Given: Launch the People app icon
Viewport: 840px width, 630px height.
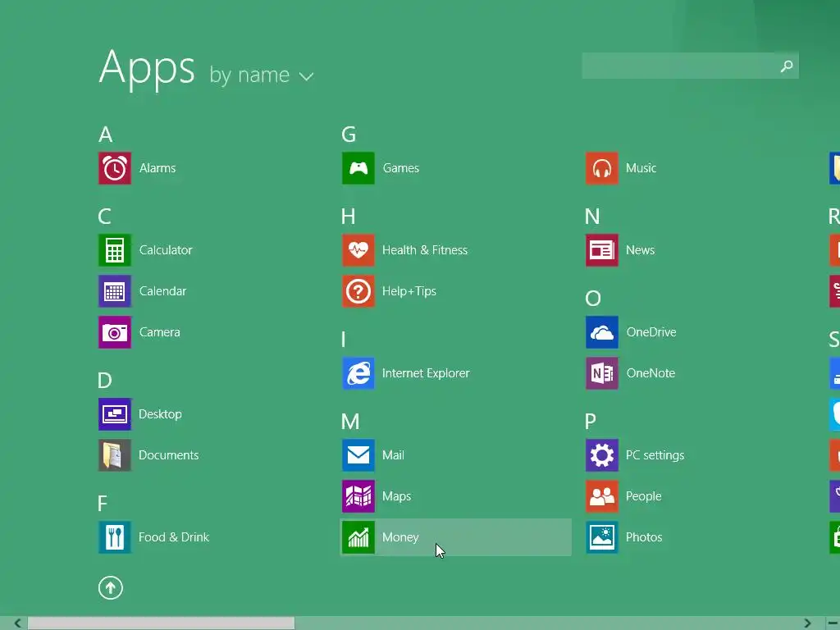Looking at the screenshot, I should (x=602, y=496).
